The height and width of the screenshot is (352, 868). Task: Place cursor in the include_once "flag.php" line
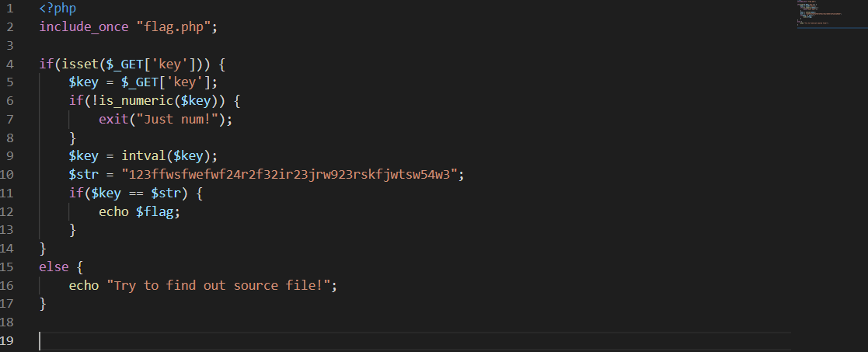click(x=128, y=27)
